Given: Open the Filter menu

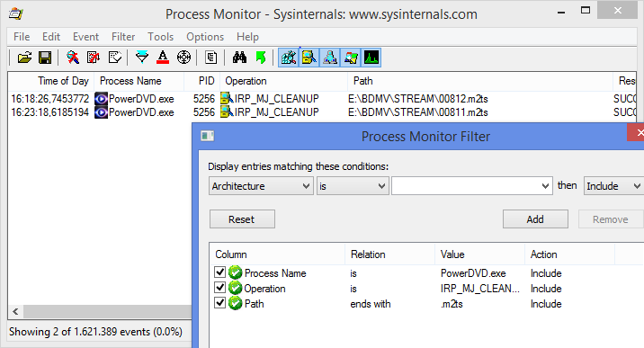Looking at the screenshot, I should click(x=123, y=37).
